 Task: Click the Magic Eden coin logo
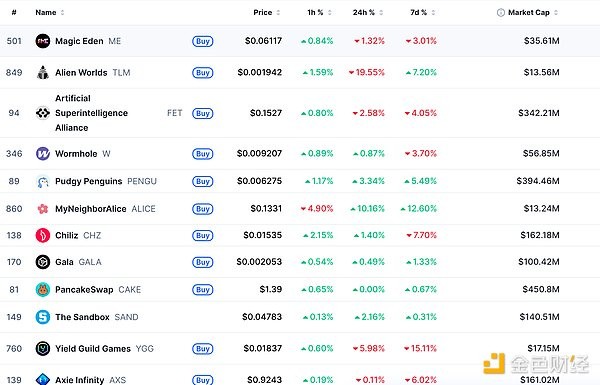(43, 41)
